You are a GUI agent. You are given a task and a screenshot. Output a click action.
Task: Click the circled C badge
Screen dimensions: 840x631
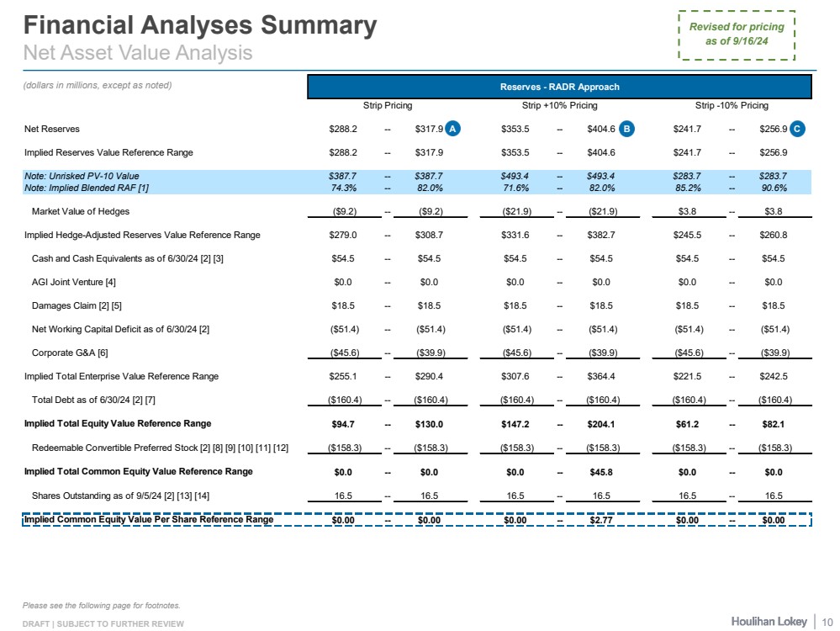[x=798, y=129]
